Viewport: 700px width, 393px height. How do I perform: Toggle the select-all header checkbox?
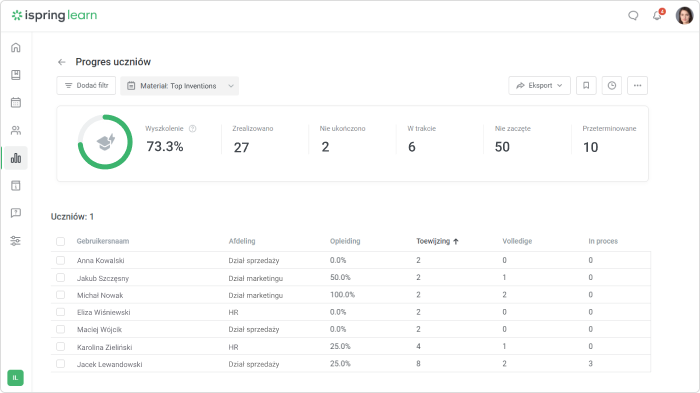coord(61,241)
